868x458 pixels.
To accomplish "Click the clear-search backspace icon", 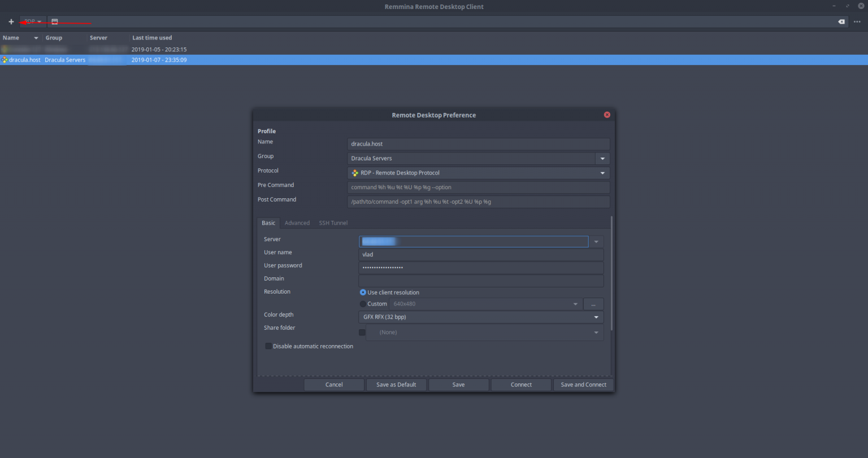I will [841, 21].
